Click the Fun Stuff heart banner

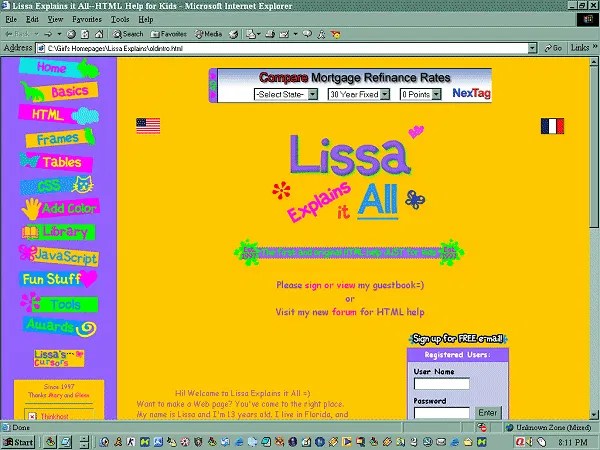point(57,279)
